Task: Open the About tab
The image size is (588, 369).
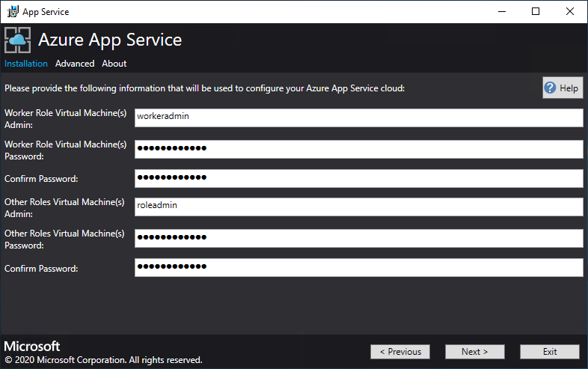Action: (114, 64)
